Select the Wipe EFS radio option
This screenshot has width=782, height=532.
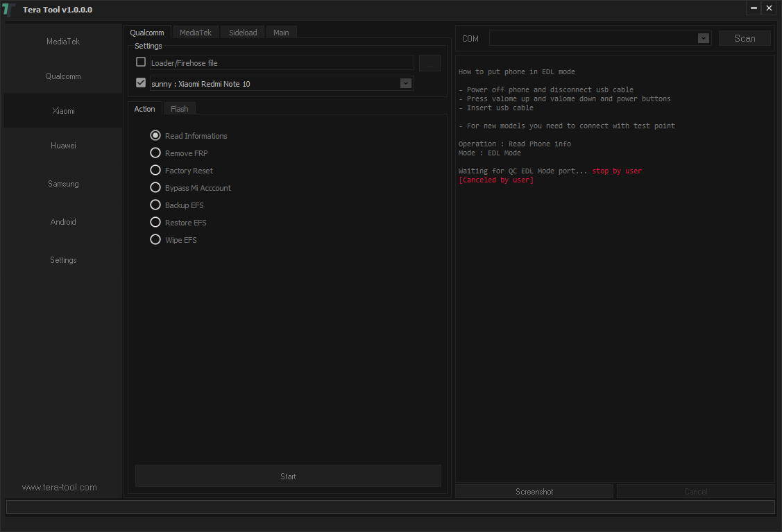[155, 240]
